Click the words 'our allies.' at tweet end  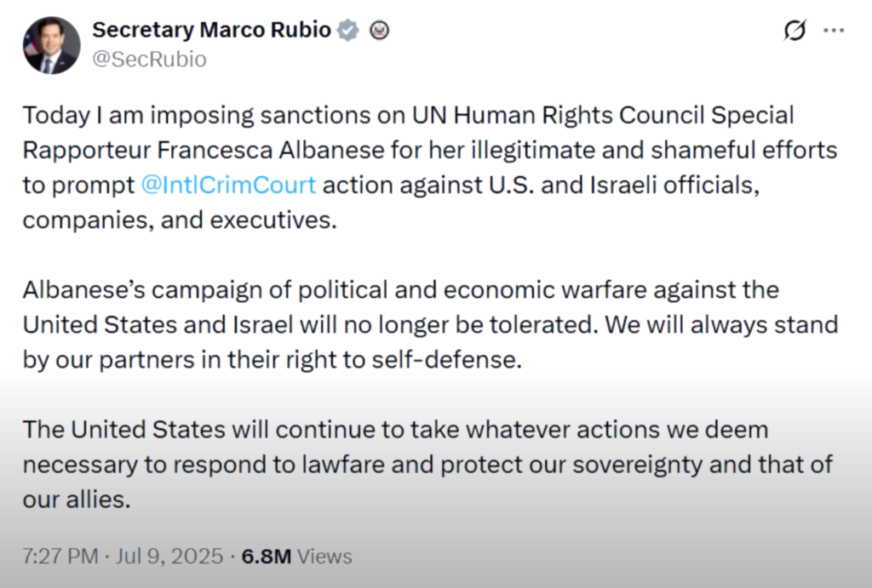click(77, 500)
